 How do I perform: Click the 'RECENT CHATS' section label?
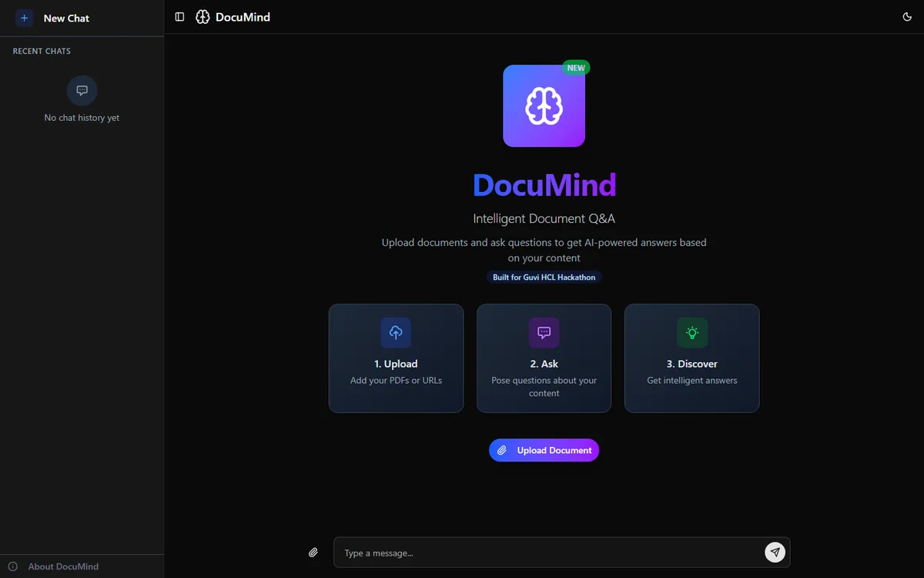click(x=42, y=51)
